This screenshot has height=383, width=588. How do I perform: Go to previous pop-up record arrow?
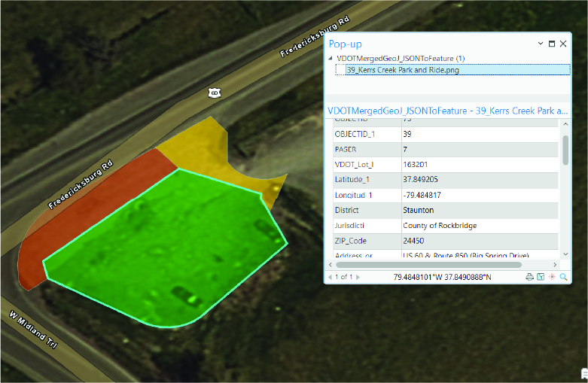click(x=330, y=277)
